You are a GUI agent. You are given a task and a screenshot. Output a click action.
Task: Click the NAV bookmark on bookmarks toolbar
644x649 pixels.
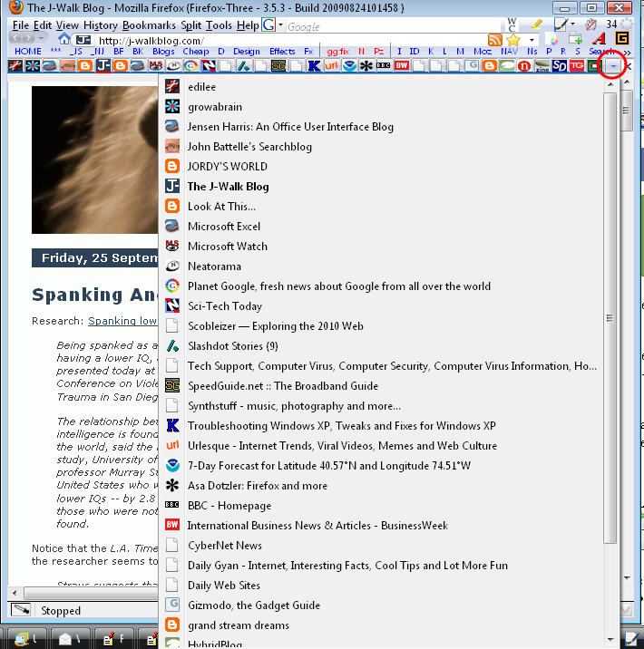coord(510,52)
